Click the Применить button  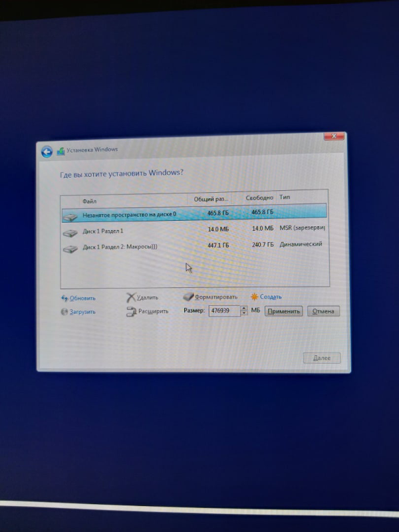(x=283, y=311)
